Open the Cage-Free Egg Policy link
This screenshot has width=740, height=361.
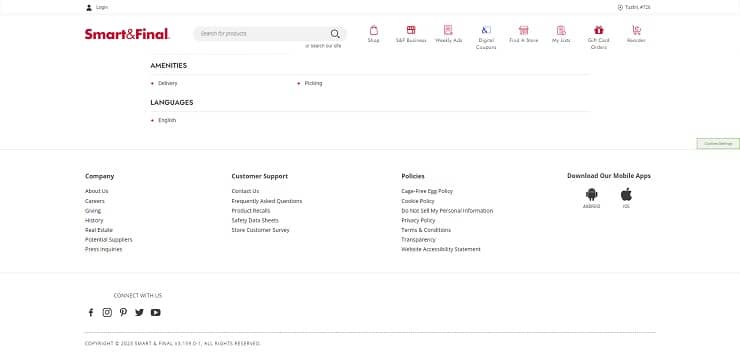(427, 191)
